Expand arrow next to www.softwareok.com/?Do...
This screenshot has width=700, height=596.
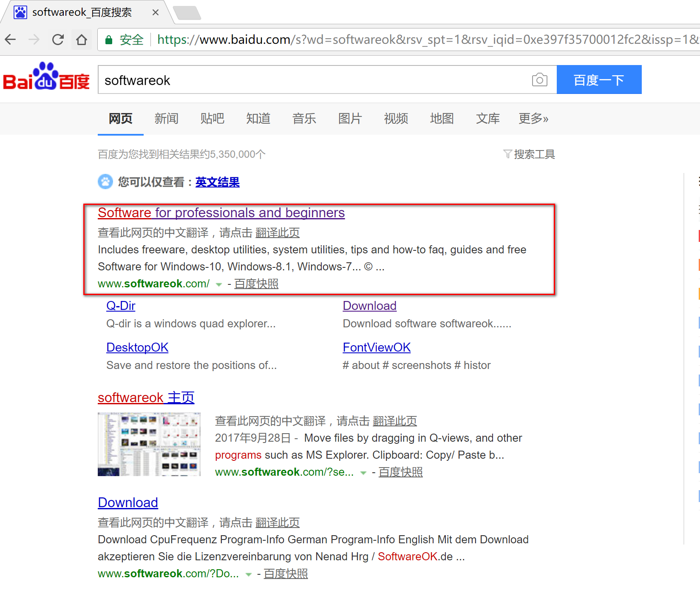(249, 574)
